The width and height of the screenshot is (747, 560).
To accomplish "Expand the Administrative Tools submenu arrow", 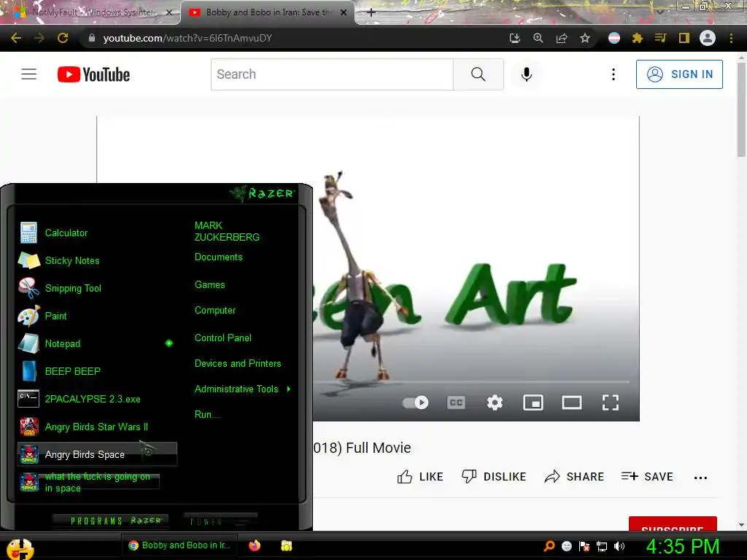I will pos(289,389).
